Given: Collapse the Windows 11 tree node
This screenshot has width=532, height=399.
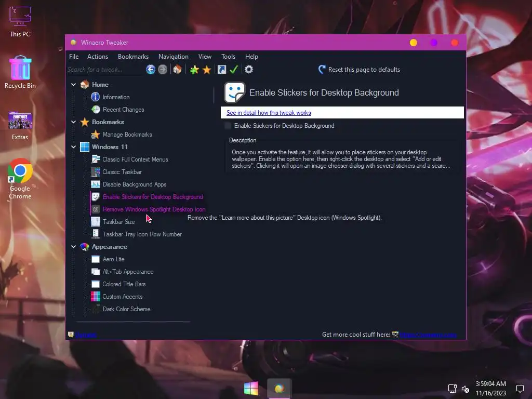Looking at the screenshot, I should coord(74,147).
